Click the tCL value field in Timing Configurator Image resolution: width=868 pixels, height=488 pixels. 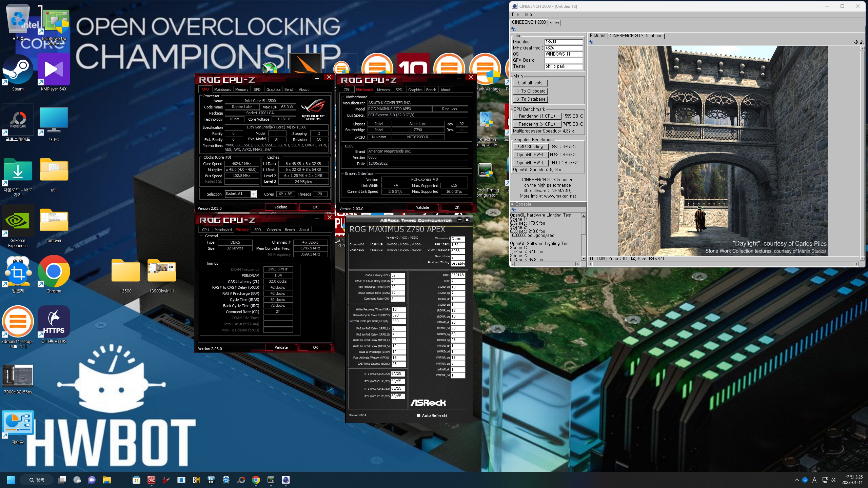398,275
